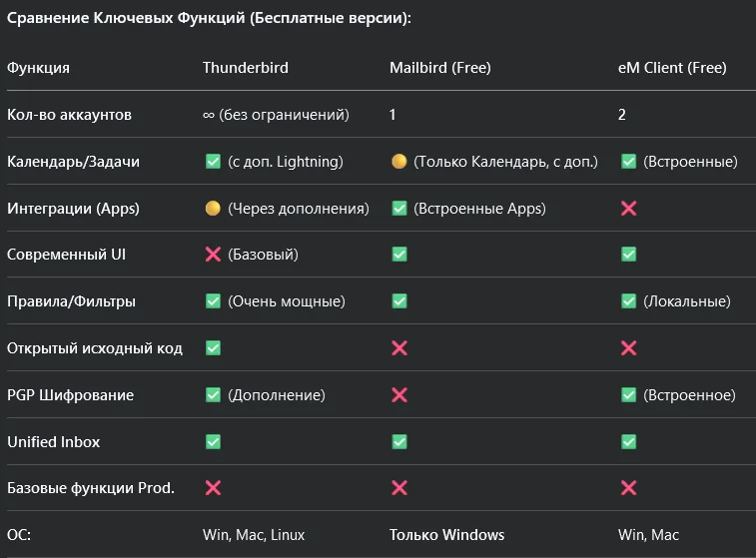
Task: Click the green check in Mailbird's Современный UI cell
Action: pos(399,254)
